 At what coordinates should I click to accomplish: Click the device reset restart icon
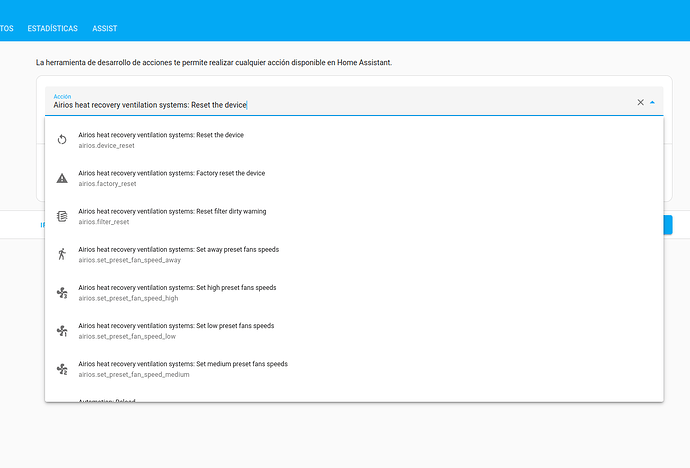tap(62, 140)
